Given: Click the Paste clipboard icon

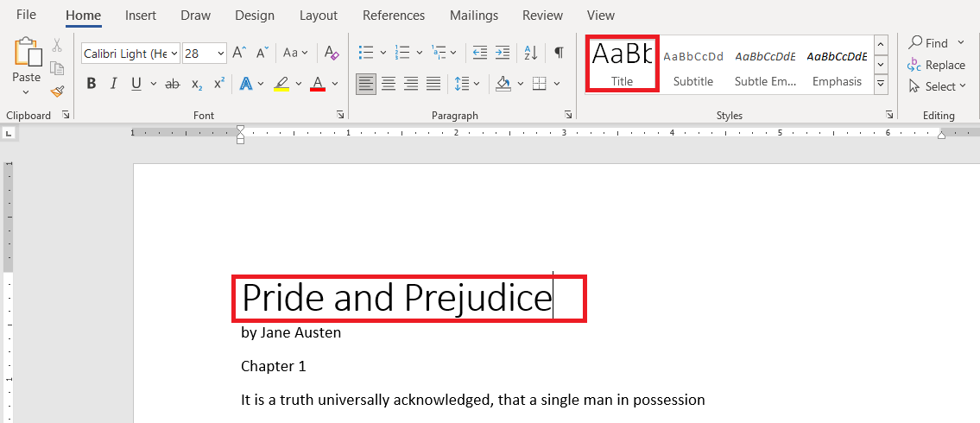Looking at the screenshot, I should [28, 52].
